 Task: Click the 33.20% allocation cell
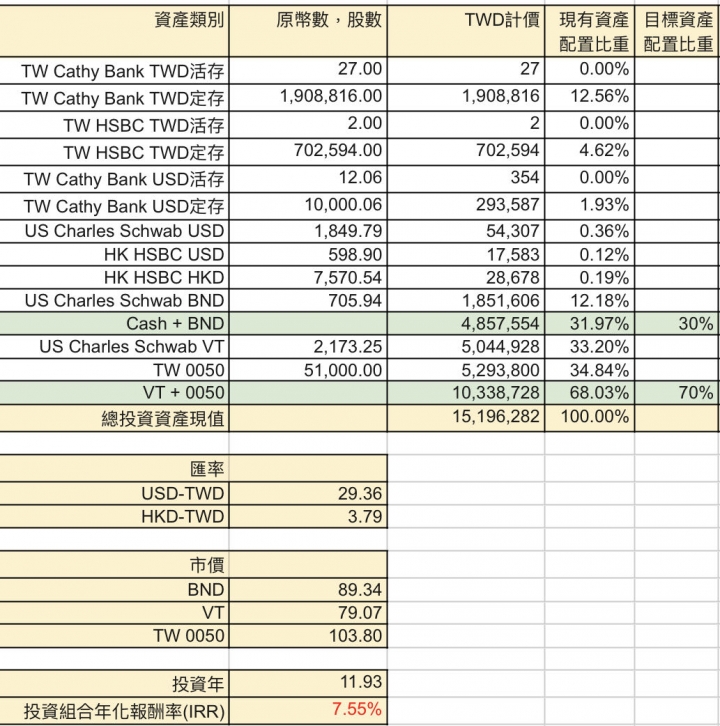589,347
